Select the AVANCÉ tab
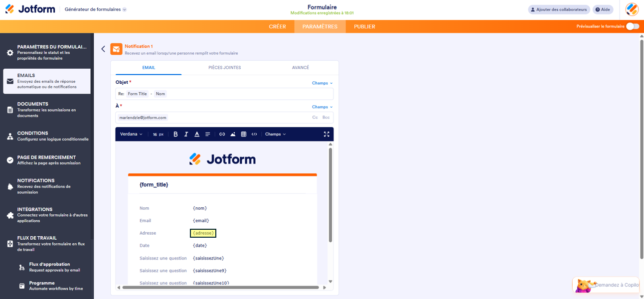The image size is (644, 299). click(301, 68)
